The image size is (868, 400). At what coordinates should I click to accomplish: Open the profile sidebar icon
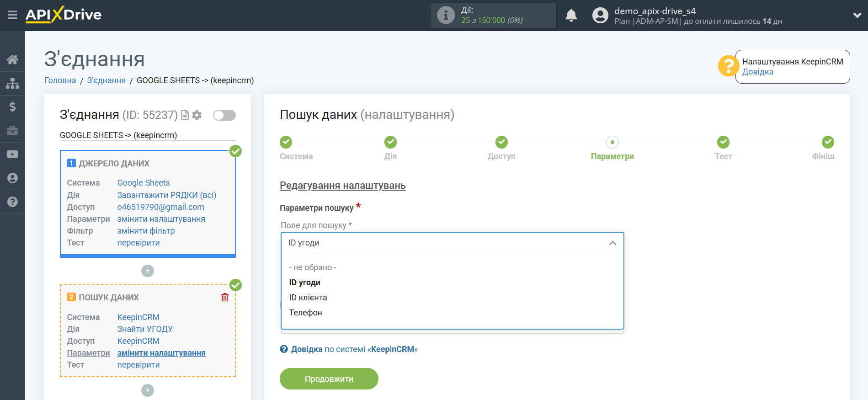pyautogui.click(x=12, y=178)
